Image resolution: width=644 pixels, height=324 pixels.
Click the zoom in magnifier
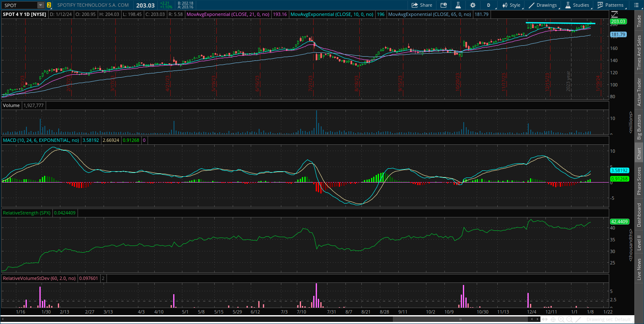[x=562, y=319]
